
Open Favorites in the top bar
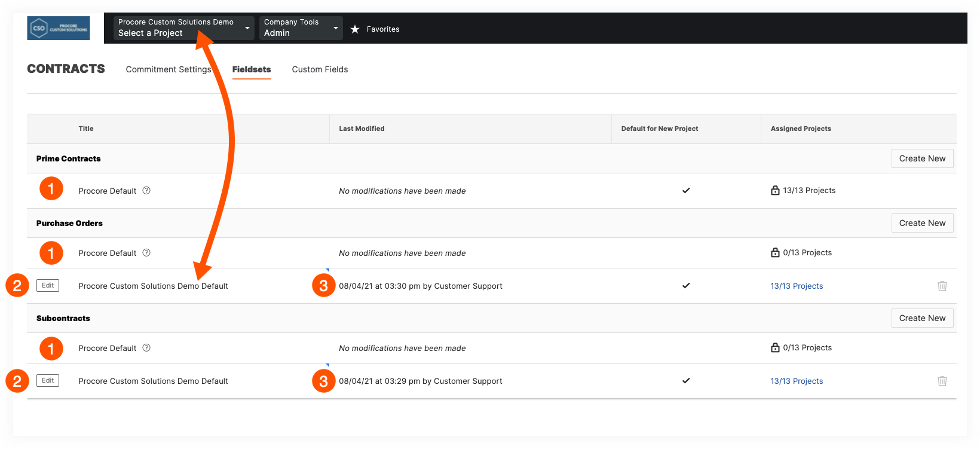(383, 29)
